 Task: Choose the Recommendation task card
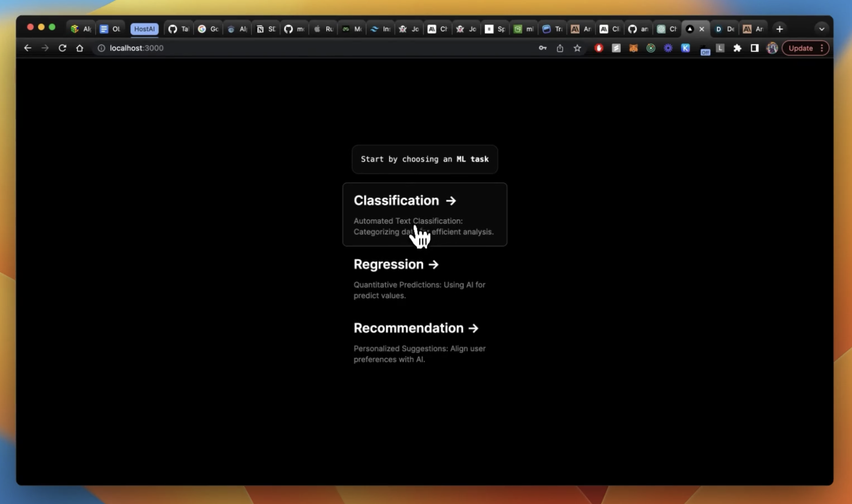pyautogui.click(x=416, y=328)
